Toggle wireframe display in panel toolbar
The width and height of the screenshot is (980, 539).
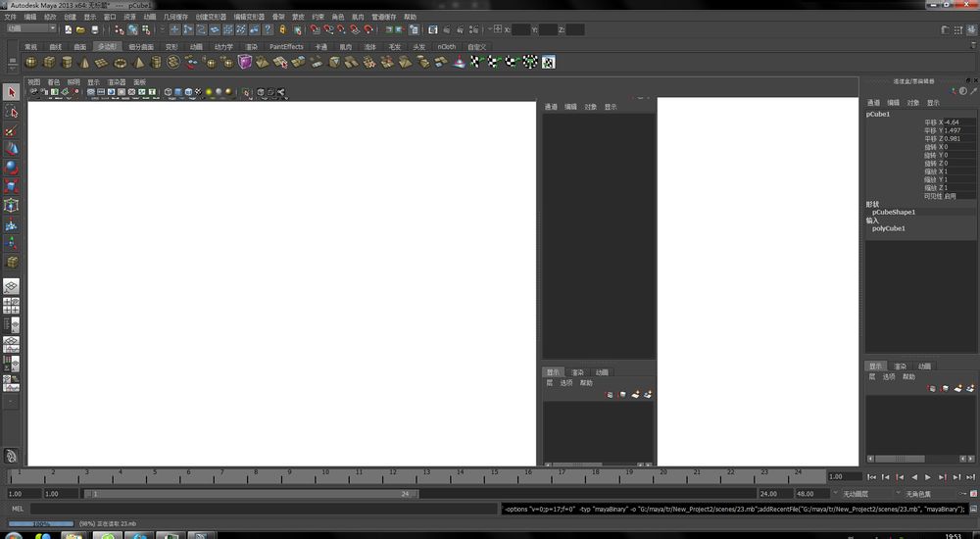click(168, 92)
